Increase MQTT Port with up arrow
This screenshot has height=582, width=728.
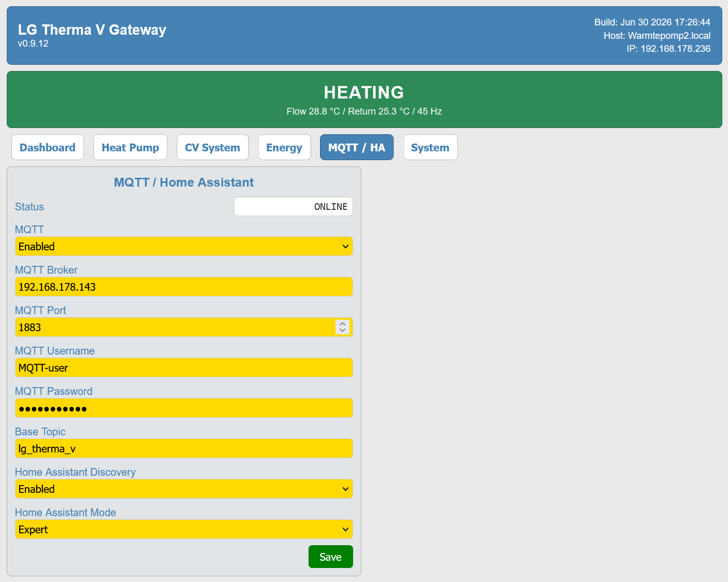pyautogui.click(x=342, y=324)
